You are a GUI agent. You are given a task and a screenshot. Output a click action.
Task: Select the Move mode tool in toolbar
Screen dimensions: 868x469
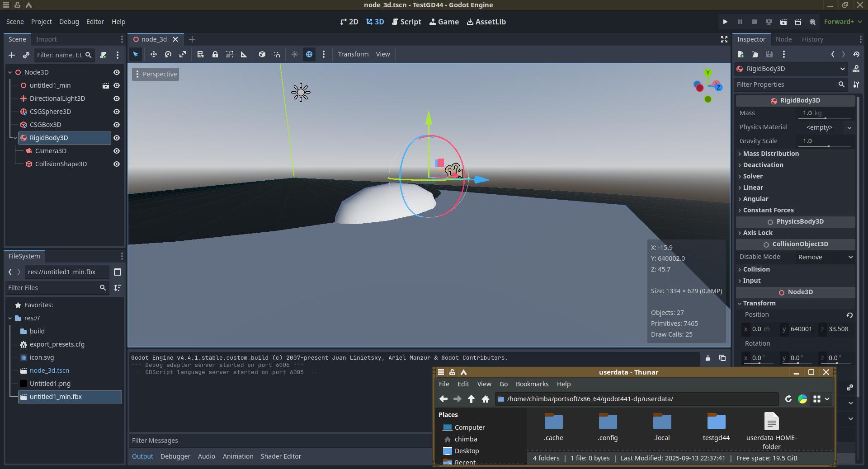154,54
